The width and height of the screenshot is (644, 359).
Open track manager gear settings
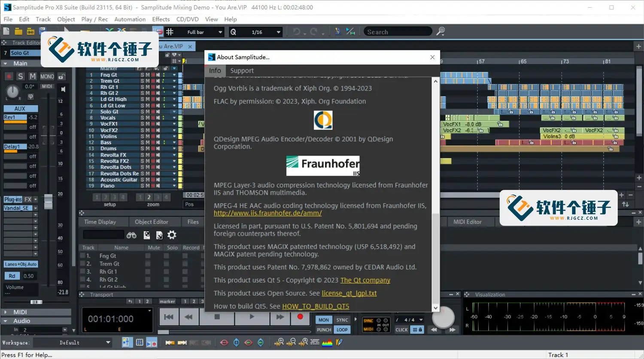click(x=172, y=235)
